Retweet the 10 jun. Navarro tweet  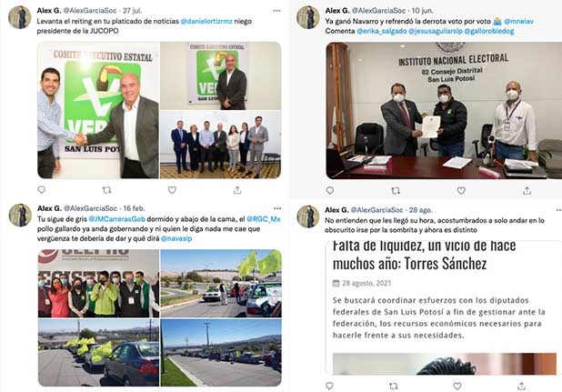tap(396, 191)
